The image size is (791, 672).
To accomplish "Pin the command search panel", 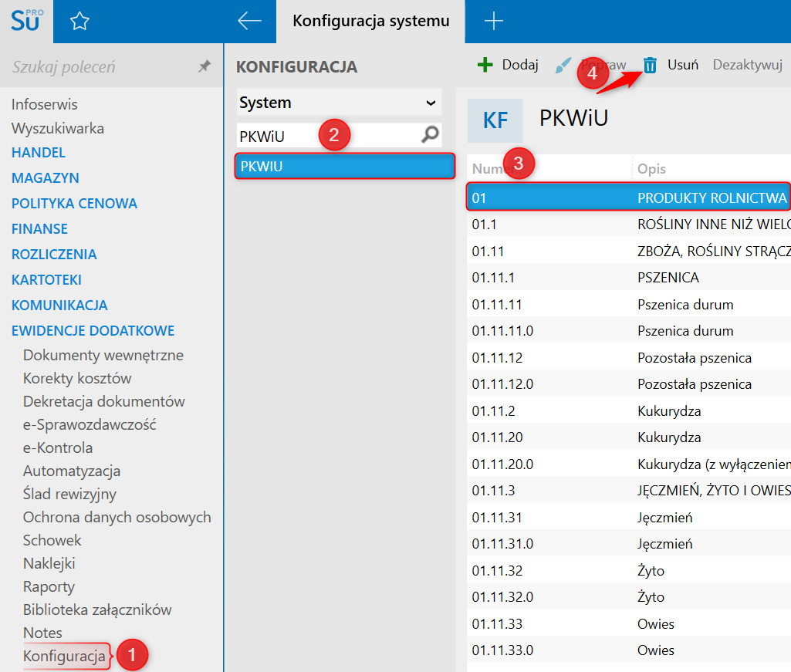I will click(205, 66).
